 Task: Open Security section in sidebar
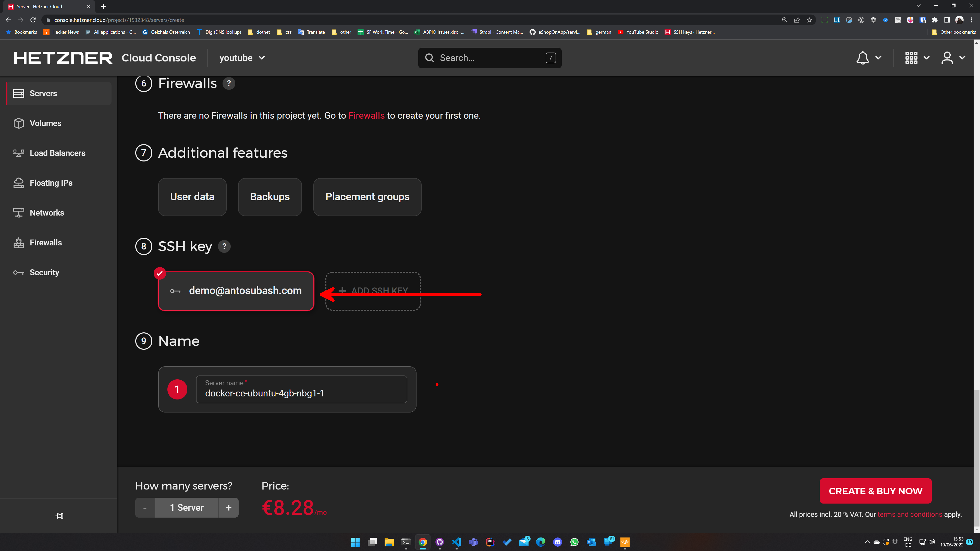[x=44, y=272]
